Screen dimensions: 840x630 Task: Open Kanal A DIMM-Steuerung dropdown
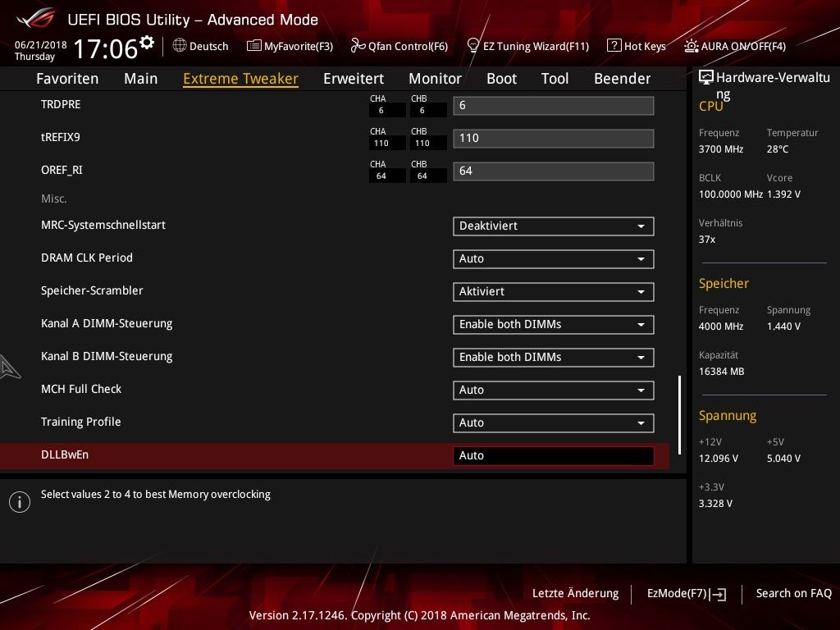(x=554, y=325)
